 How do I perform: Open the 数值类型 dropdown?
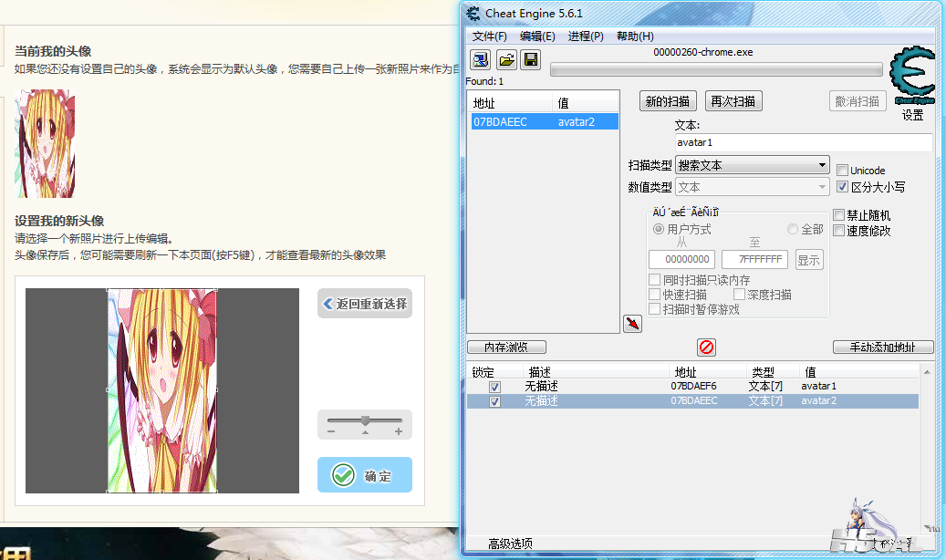(753, 187)
